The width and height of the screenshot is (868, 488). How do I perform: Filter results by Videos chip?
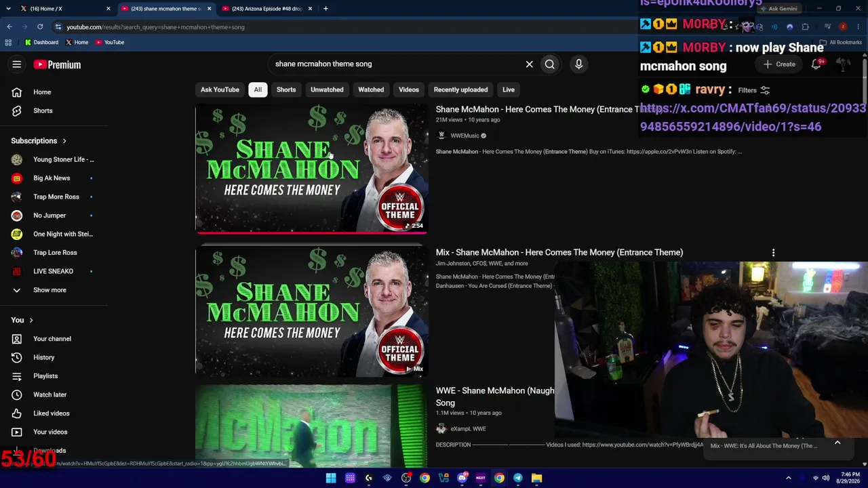pyautogui.click(x=409, y=89)
